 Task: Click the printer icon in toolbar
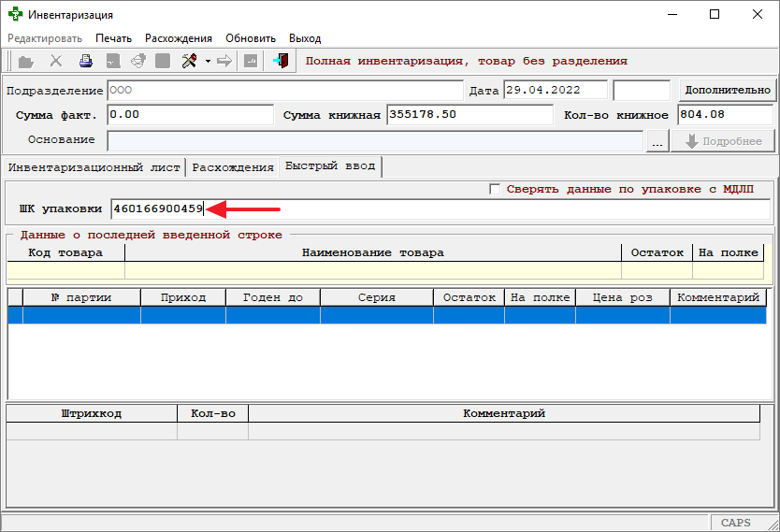click(x=86, y=62)
